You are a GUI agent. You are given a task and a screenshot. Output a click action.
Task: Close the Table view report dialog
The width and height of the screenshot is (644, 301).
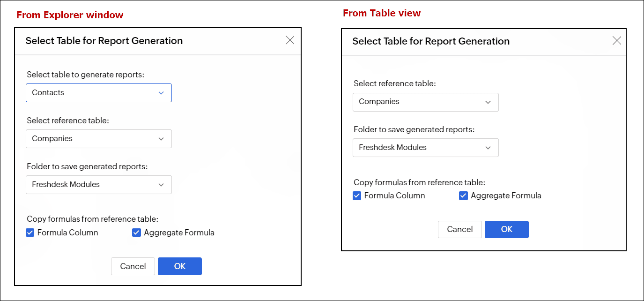[x=617, y=41]
